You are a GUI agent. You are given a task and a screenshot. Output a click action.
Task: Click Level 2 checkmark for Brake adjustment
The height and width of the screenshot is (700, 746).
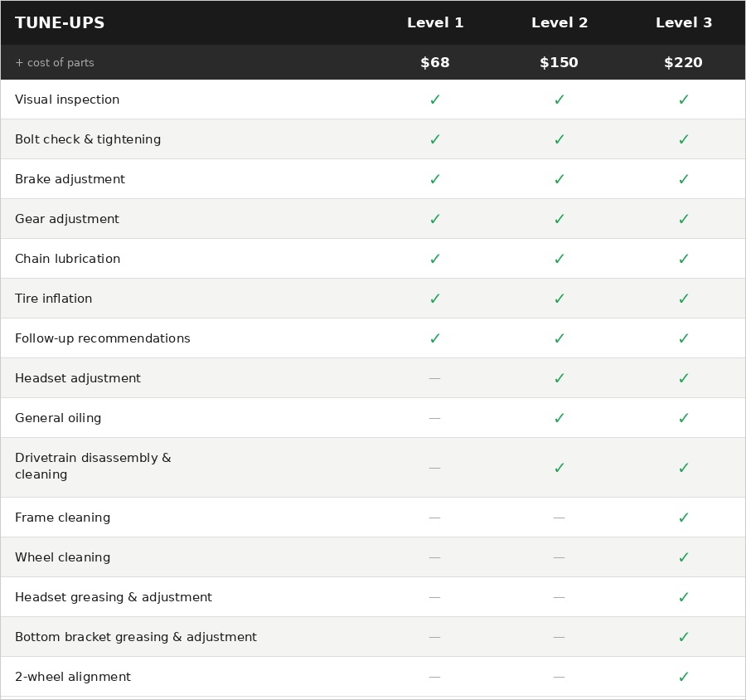click(559, 179)
